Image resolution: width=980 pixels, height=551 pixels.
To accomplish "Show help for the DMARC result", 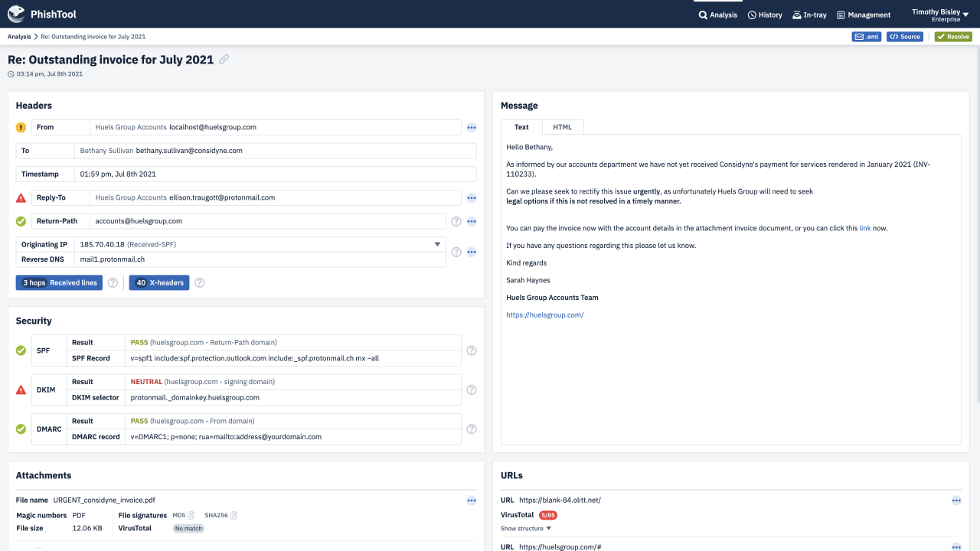I will click(472, 429).
